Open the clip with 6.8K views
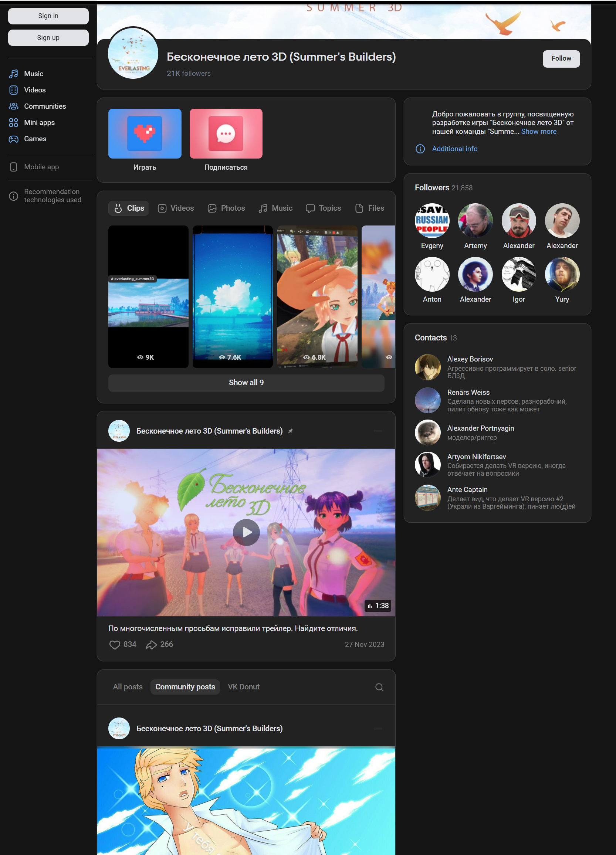Screen dimensions: 616x855 pos(317,297)
